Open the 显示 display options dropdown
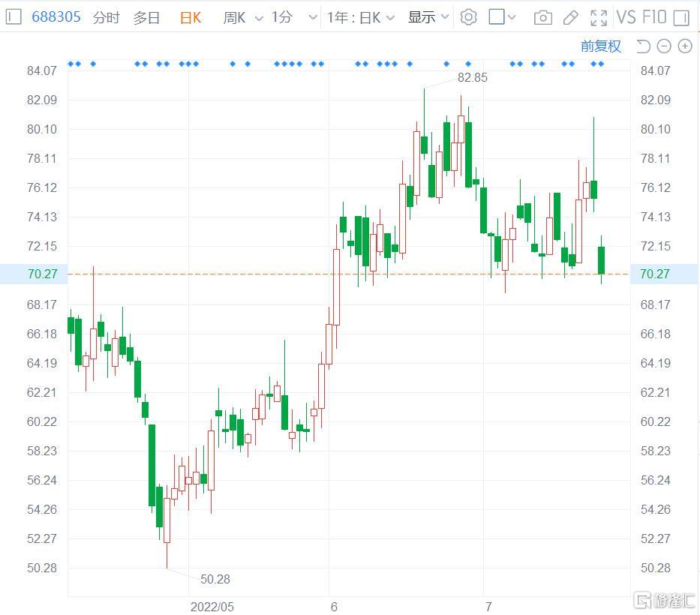This screenshot has width=700, height=615. point(428,17)
